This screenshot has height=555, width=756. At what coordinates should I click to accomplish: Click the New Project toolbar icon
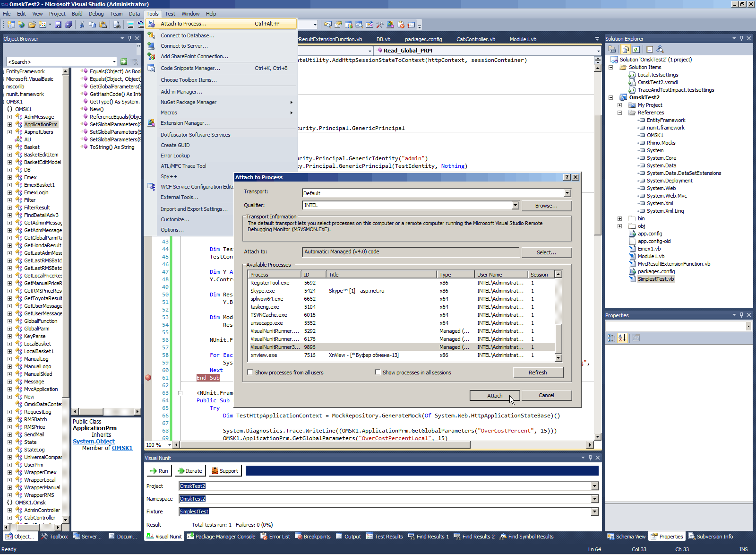click(x=11, y=25)
